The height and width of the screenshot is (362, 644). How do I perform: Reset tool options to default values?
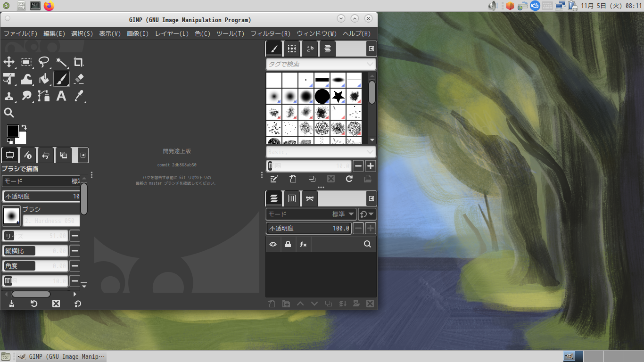(78, 304)
